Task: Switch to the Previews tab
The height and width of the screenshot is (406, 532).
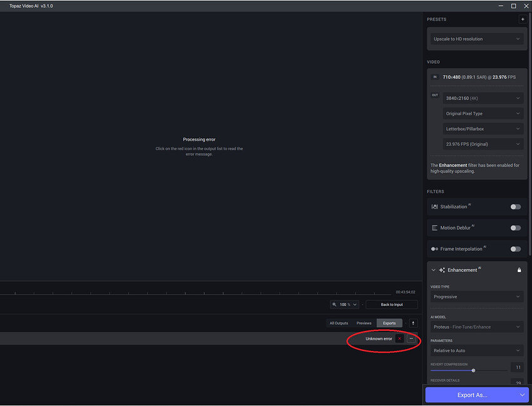Action: click(364, 323)
